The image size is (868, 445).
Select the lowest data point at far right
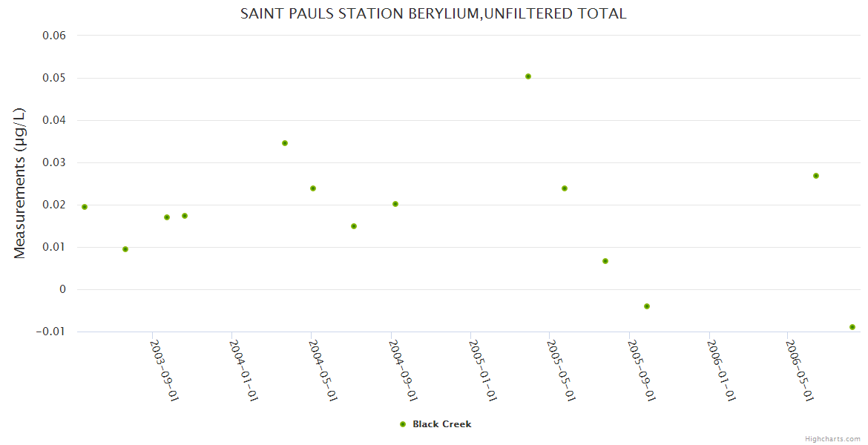852,327
